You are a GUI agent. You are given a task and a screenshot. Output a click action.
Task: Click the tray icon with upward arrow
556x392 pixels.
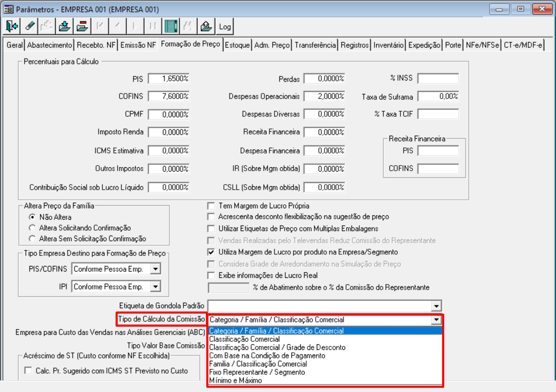[206, 27]
